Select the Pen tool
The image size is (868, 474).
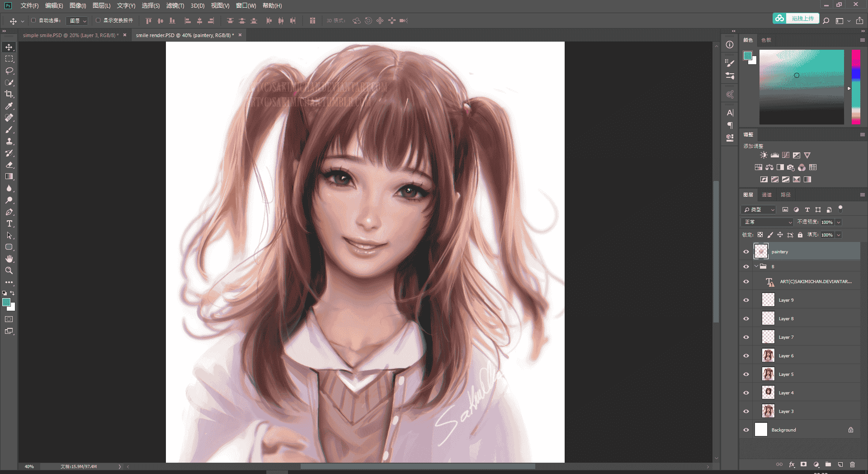9,212
